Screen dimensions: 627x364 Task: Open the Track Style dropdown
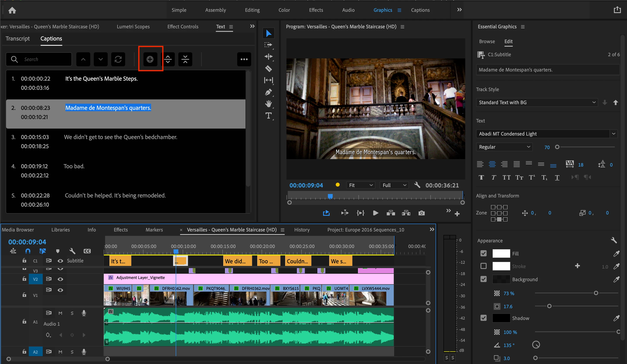tap(537, 102)
